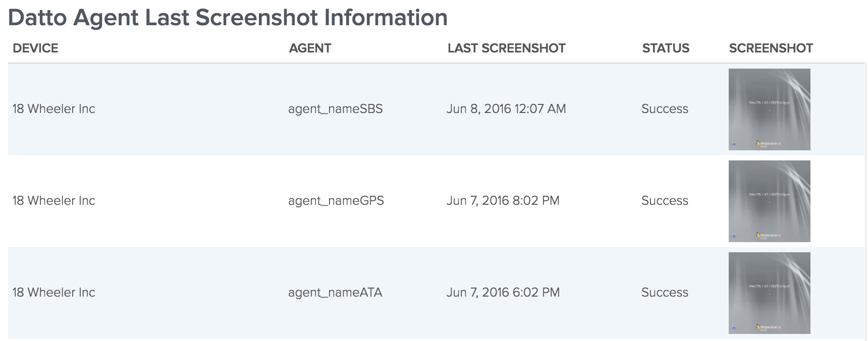This screenshot has width=868, height=341.
Task: Sort by the STATUS column header
Action: 665,48
